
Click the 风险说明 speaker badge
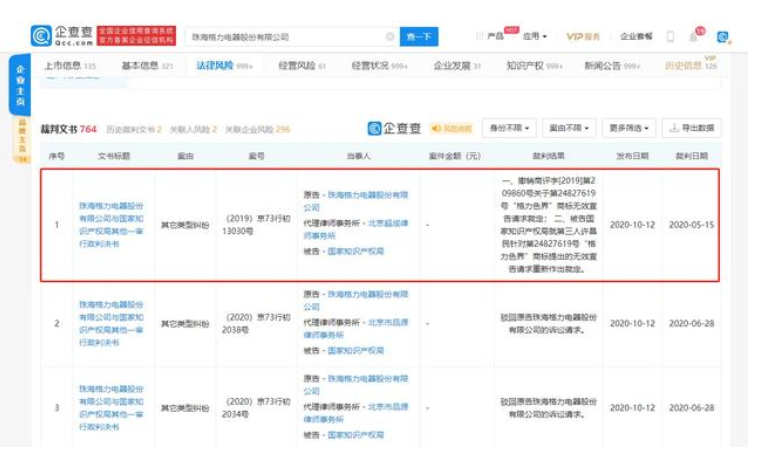coord(451,128)
